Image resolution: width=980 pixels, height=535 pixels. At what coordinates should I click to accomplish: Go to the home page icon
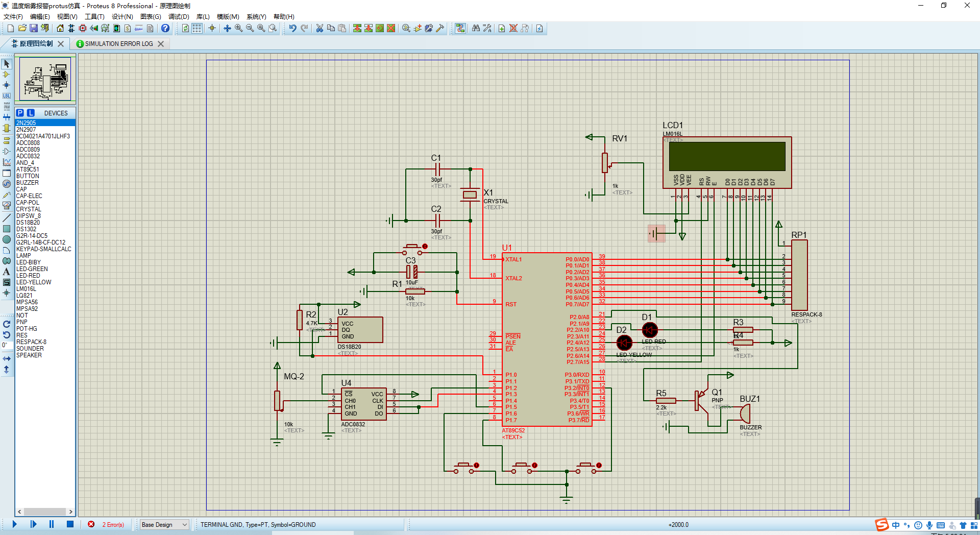pos(60,28)
